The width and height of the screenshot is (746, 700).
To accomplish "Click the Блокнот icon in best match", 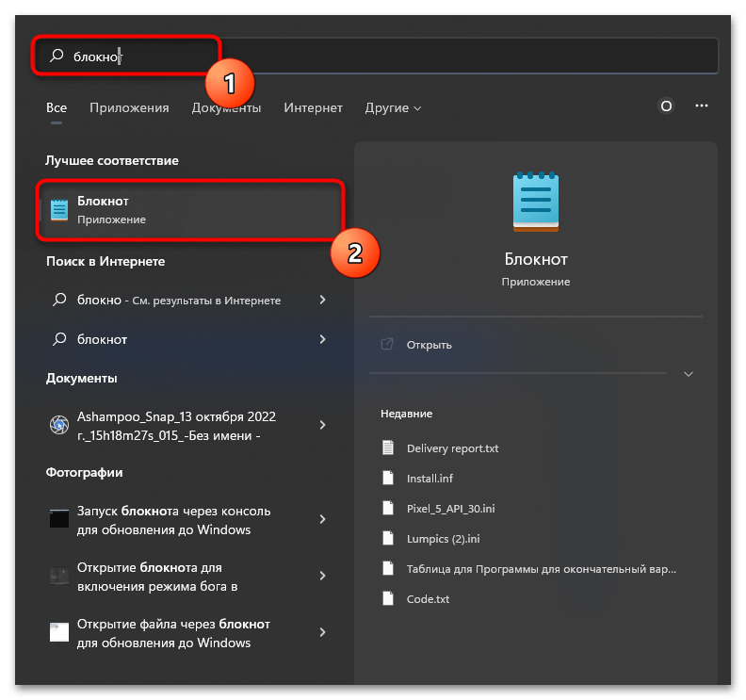I will 59,210.
